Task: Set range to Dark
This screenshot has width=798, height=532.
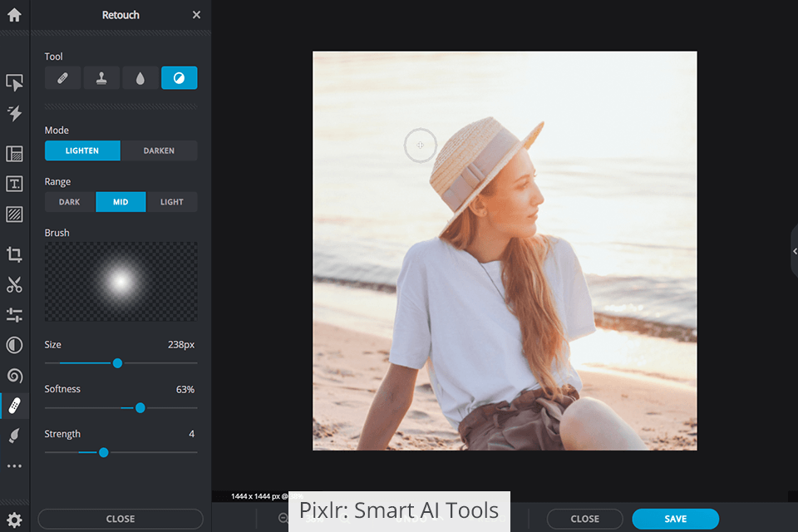Action: [x=69, y=202]
